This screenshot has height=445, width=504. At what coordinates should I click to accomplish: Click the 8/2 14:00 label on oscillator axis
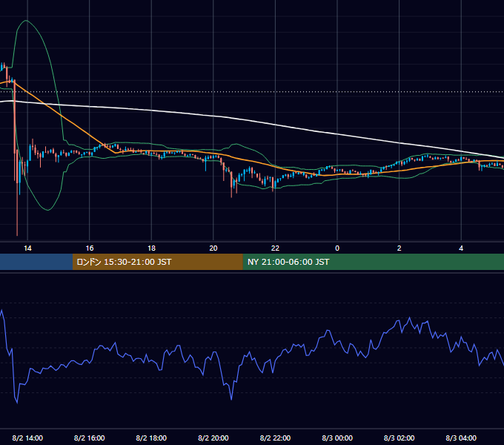pyautogui.click(x=27, y=438)
